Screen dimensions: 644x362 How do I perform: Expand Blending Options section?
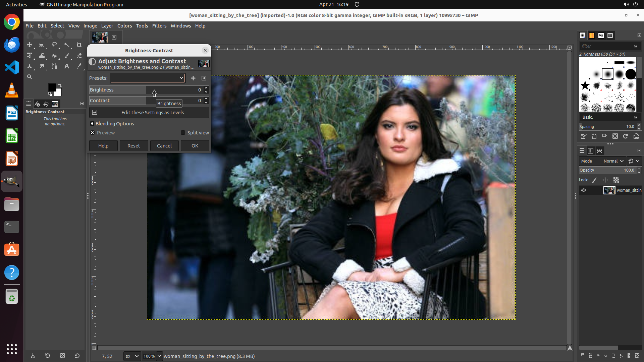92,124
